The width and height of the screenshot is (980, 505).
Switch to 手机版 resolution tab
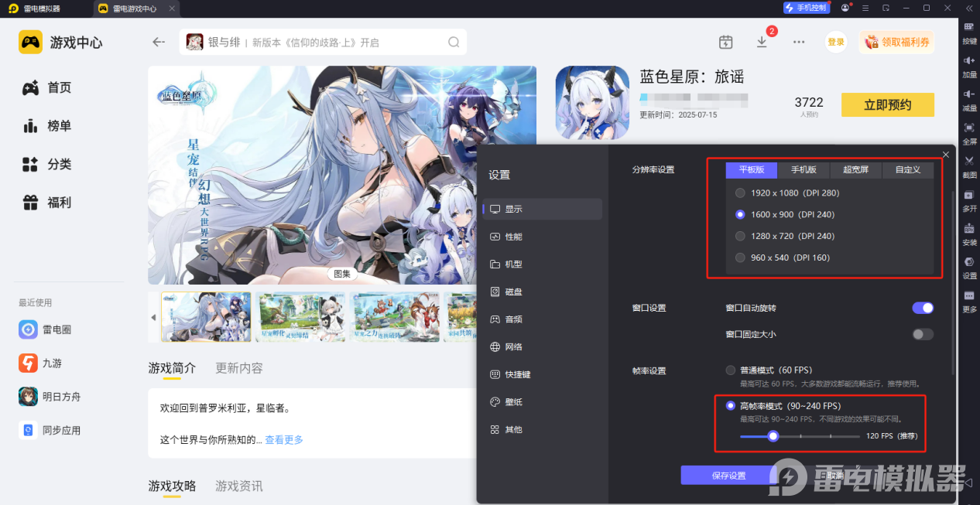click(803, 170)
